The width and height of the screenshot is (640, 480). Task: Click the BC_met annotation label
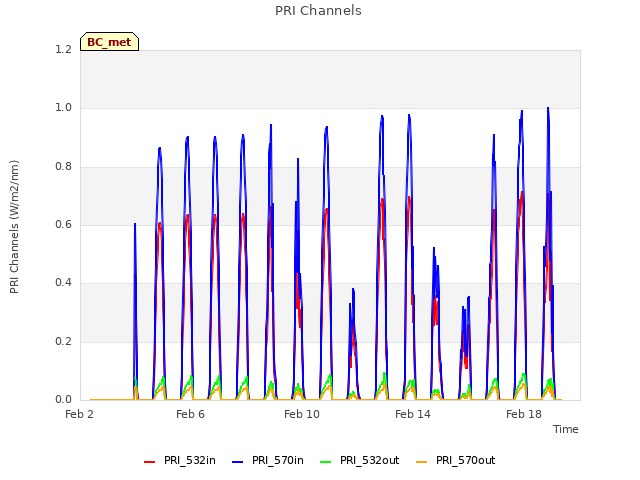tap(109, 42)
